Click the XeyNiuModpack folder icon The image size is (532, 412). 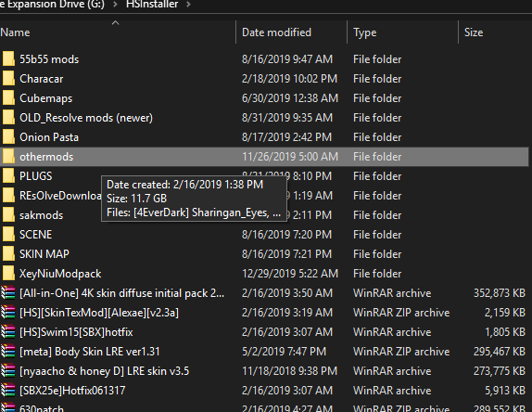click(x=8, y=273)
